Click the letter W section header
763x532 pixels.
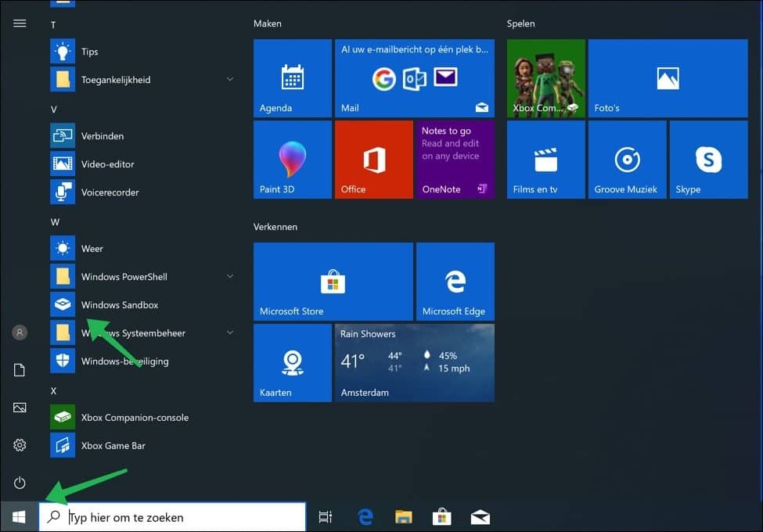(x=55, y=221)
